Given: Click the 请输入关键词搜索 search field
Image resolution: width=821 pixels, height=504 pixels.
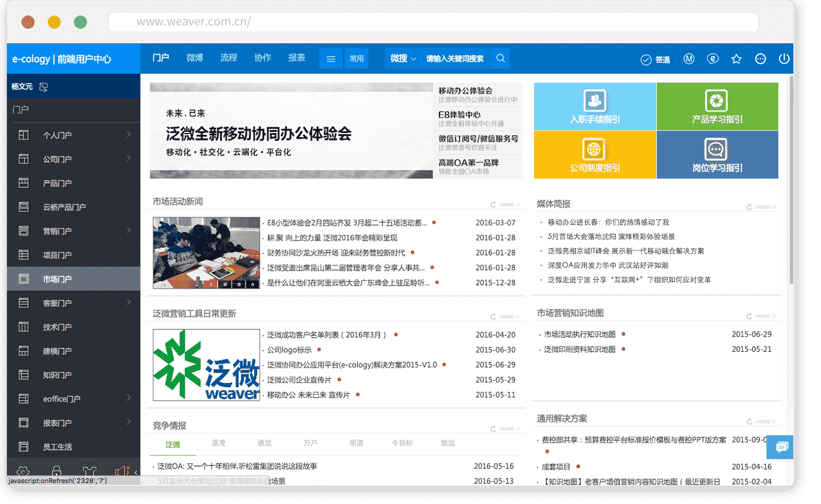Looking at the screenshot, I should (455, 59).
